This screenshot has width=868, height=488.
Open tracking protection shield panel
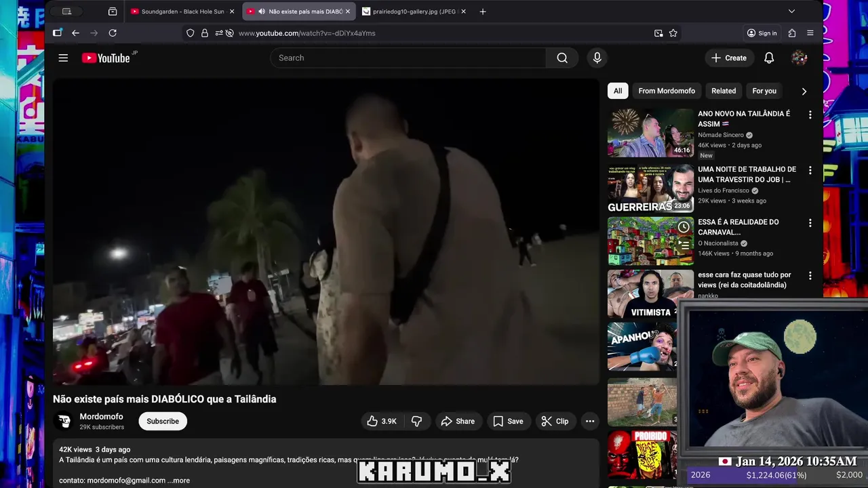click(190, 33)
